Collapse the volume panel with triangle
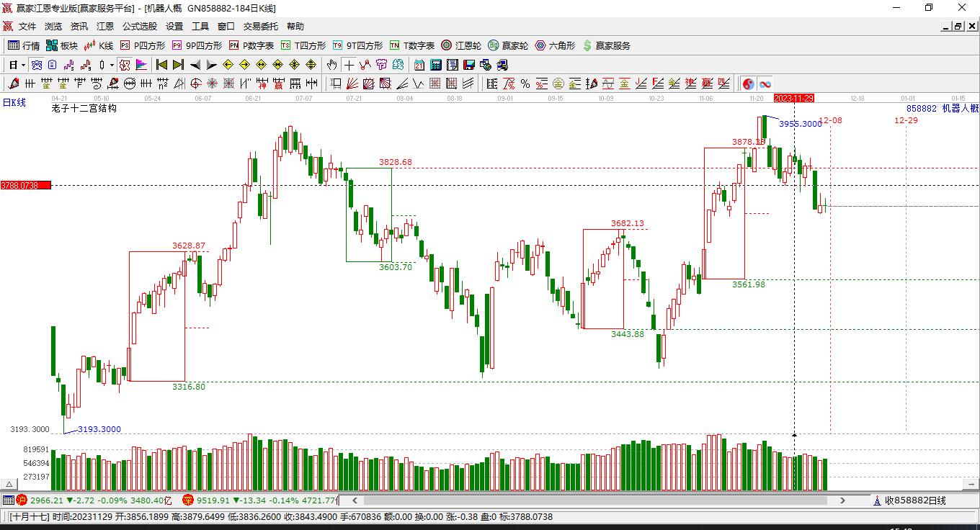The width and height of the screenshot is (980, 530). click(10, 485)
